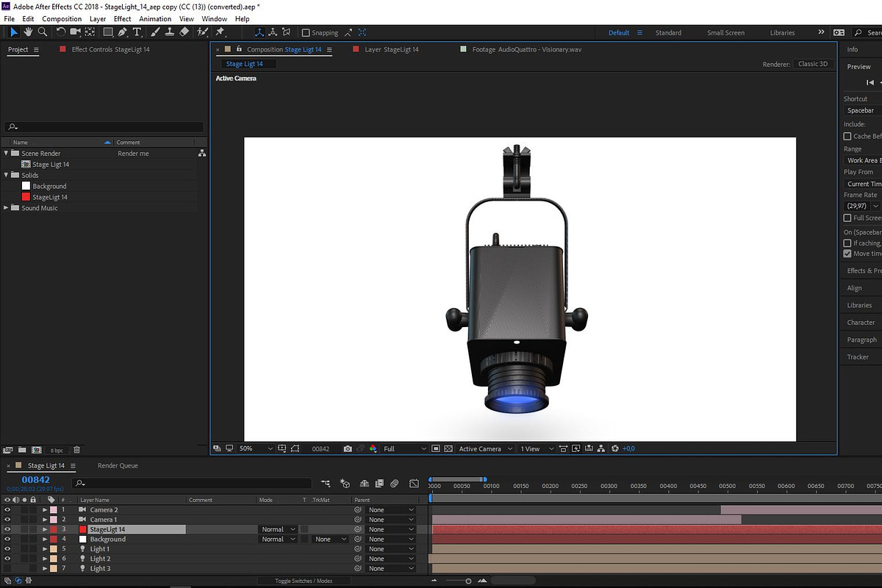The image size is (882, 588).
Task: Switch to the Standard workspace
Action: click(668, 32)
